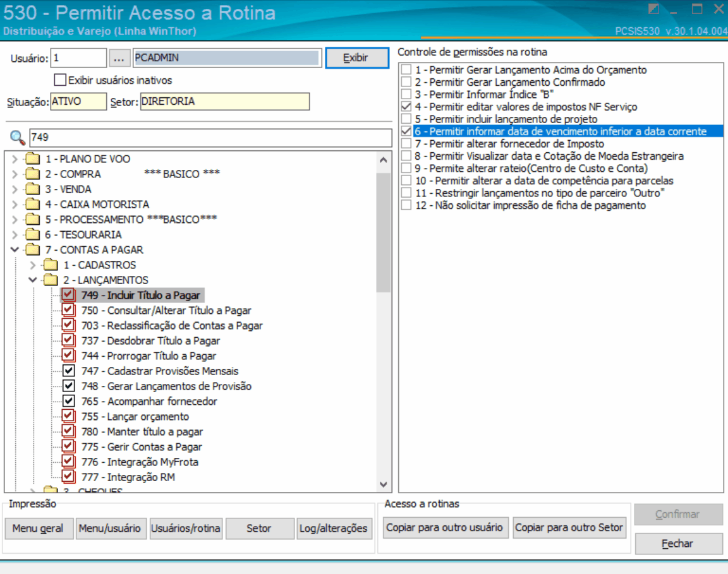Select 755 - Lançar orçamento row

135,416
